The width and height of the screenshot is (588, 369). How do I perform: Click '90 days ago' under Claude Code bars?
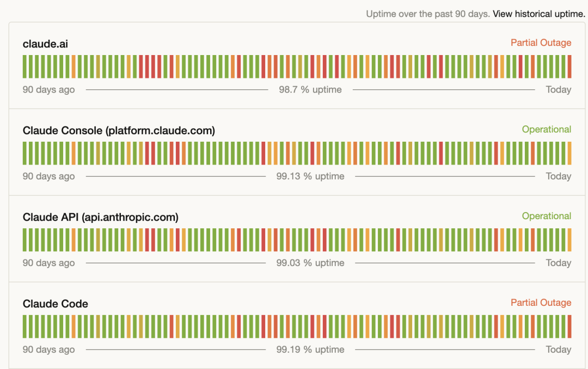coord(49,349)
